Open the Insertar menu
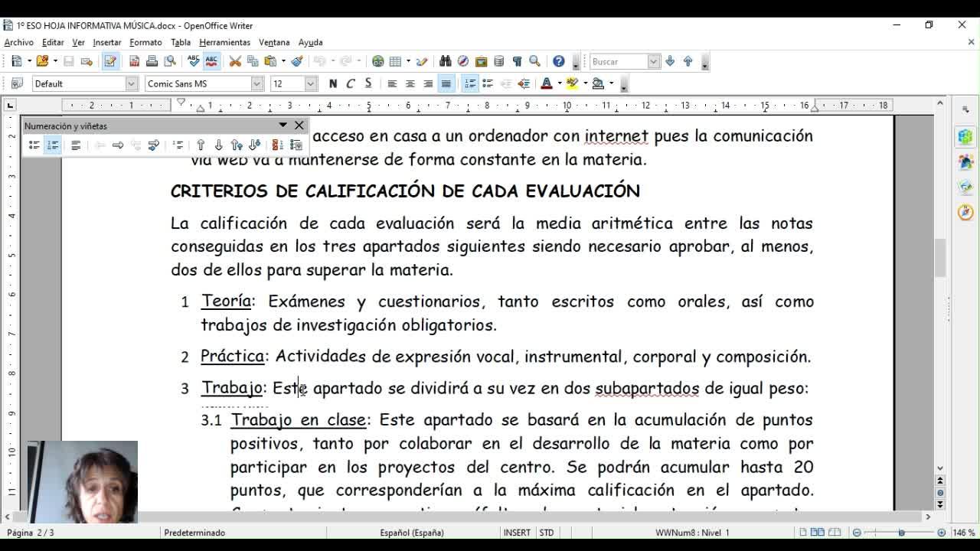 point(107,42)
